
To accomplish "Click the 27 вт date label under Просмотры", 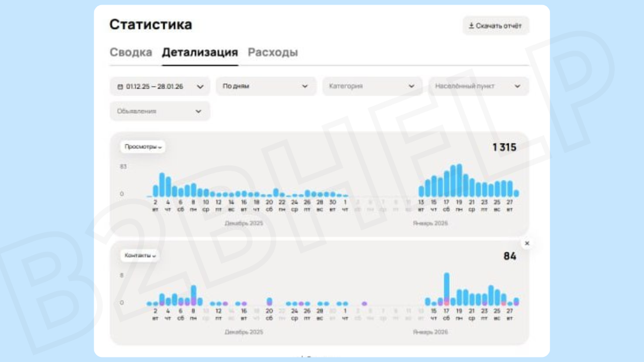I will (510, 206).
